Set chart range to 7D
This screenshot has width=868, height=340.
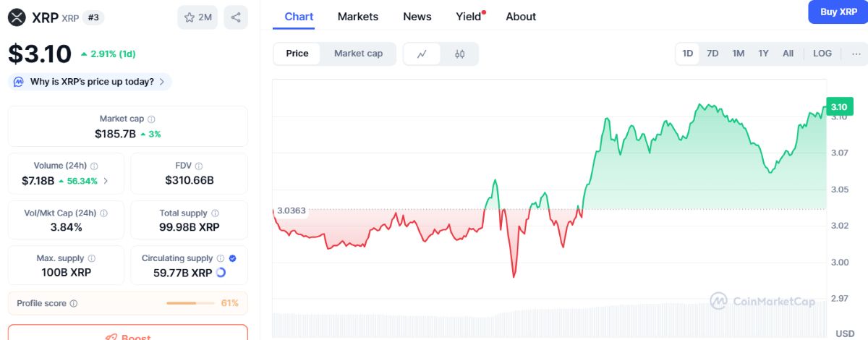pos(712,54)
